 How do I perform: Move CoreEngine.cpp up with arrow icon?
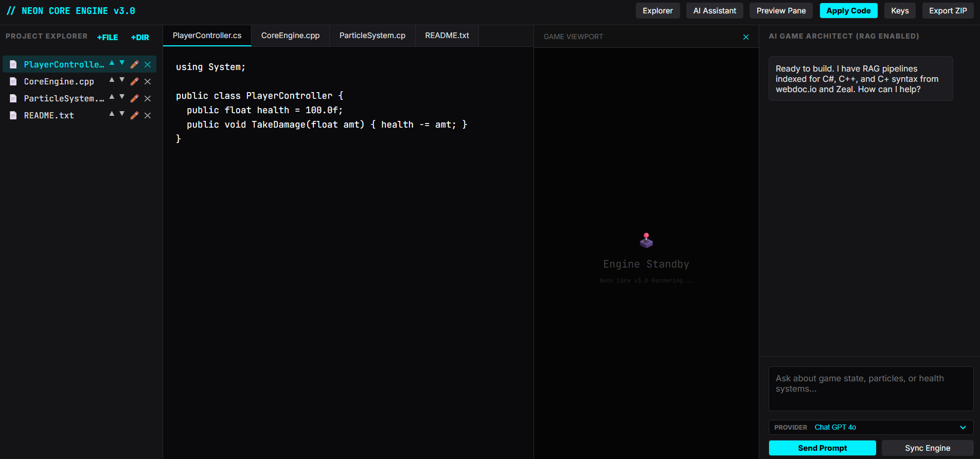point(112,80)
